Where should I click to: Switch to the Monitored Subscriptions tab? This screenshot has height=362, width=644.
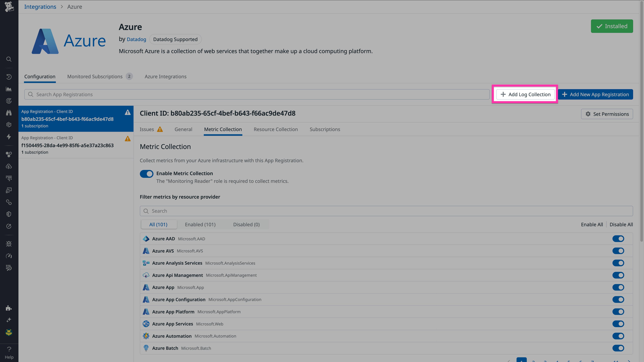(95, 76)
